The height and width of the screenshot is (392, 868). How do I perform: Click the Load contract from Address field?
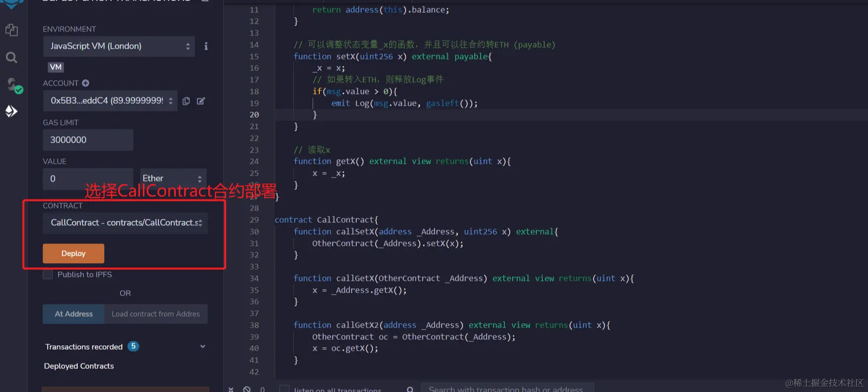coord(155,314)
